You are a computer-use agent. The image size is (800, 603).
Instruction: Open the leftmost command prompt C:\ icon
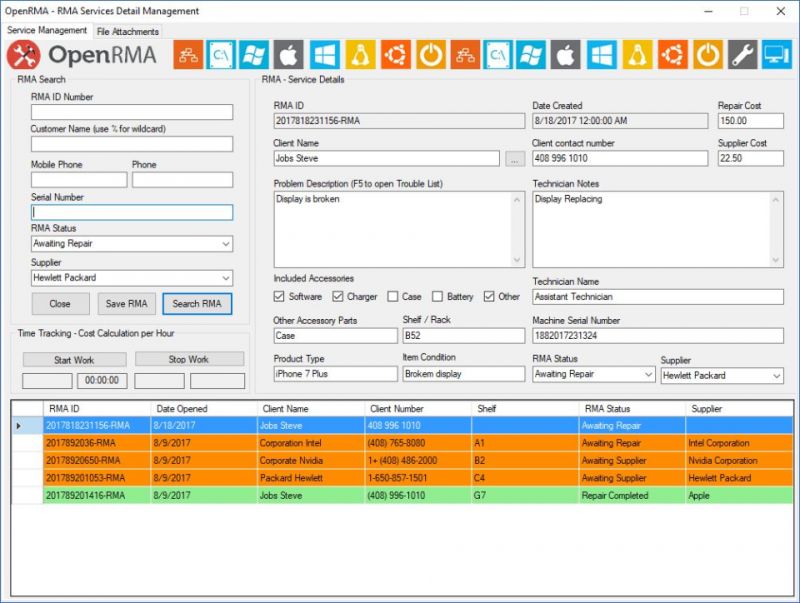(221, 55)
